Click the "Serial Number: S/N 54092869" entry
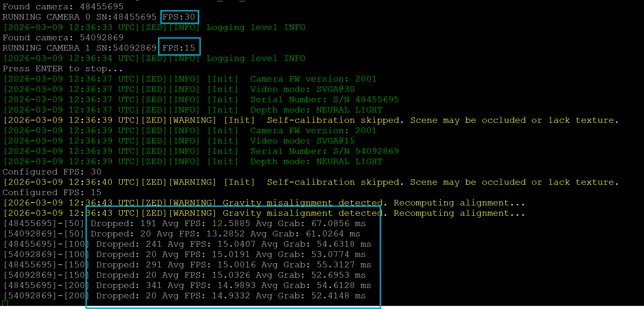Screen dimensions: 644x309 point(324,151)
